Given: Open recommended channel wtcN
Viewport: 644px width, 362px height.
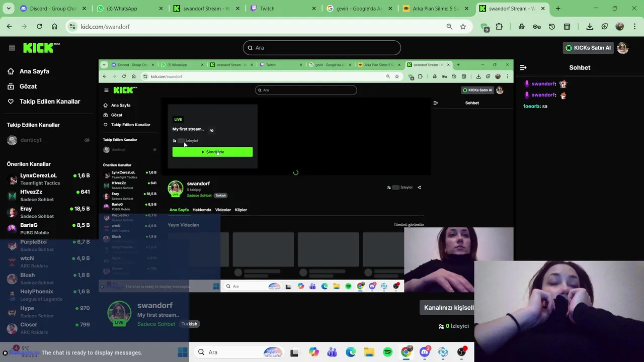Looking at the screenshot, I should click(48, 262).
